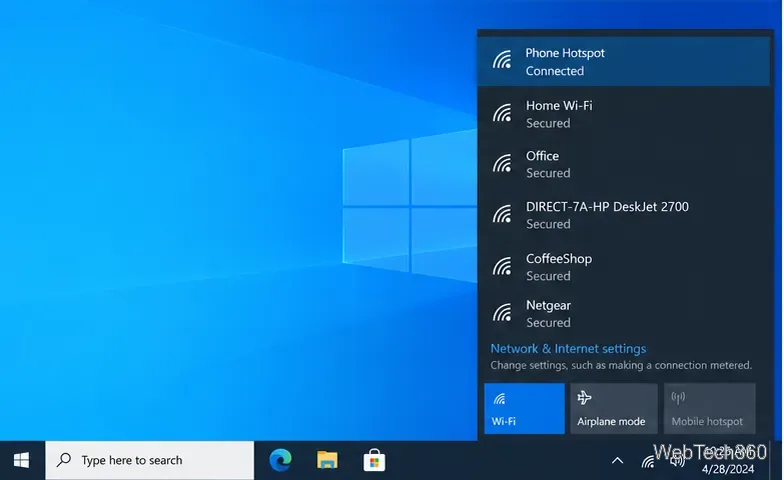Toggle Mobile hotspot tile
This screenshot has height=480, width=784.
(710, 408)
